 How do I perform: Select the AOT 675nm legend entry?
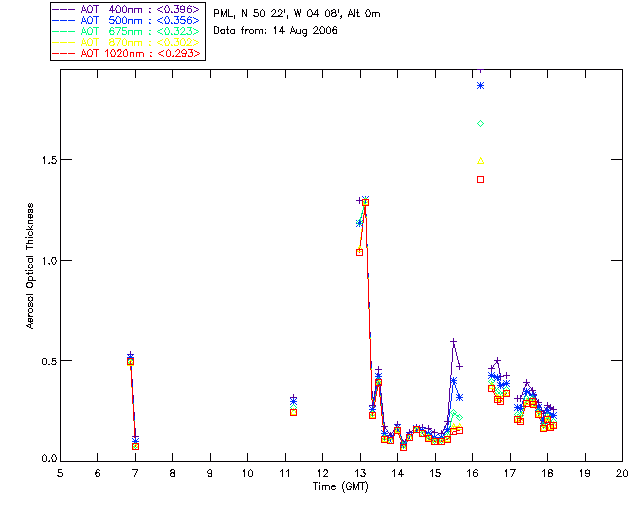click(x=128, y=31)
